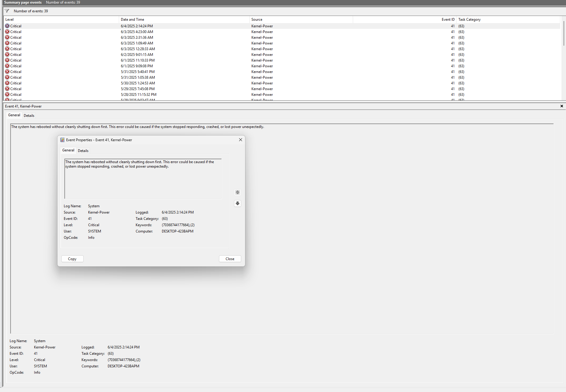Close the Event Properties dialog with X
The image size is (566, 392).
point(241,140)
